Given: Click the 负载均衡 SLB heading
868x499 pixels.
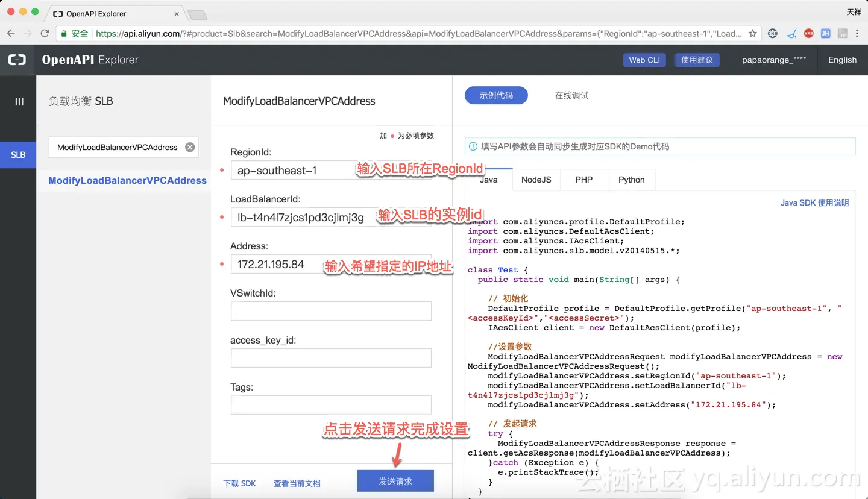Looking at the screenshot, I should [81, 101].
